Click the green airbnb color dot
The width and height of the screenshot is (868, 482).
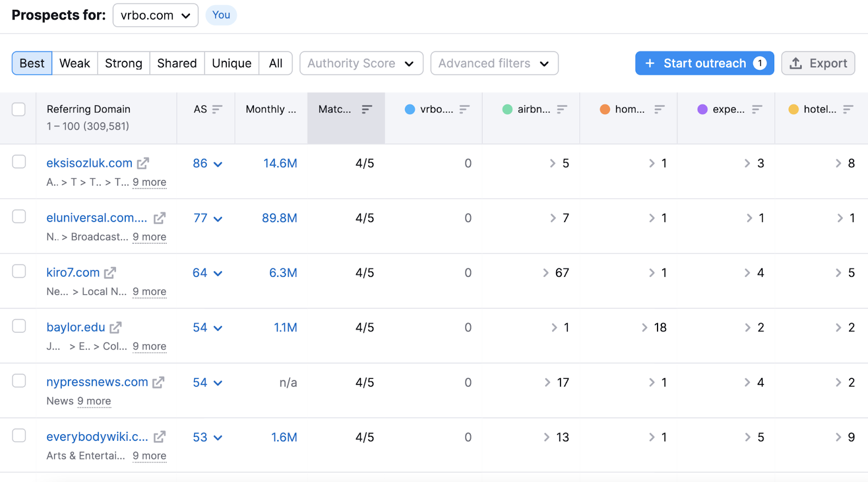508,109
